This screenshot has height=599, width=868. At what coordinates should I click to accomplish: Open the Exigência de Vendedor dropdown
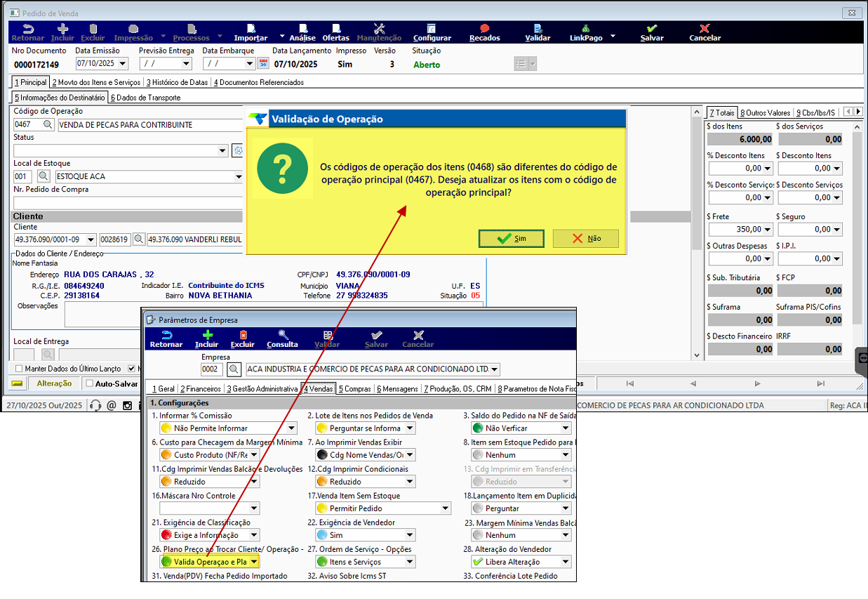(x=409, y=535)
